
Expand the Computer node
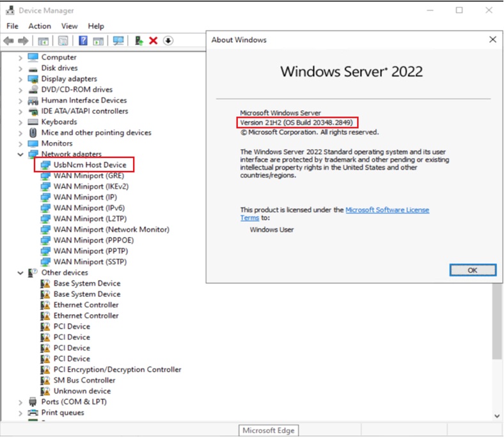pos(20,58)
